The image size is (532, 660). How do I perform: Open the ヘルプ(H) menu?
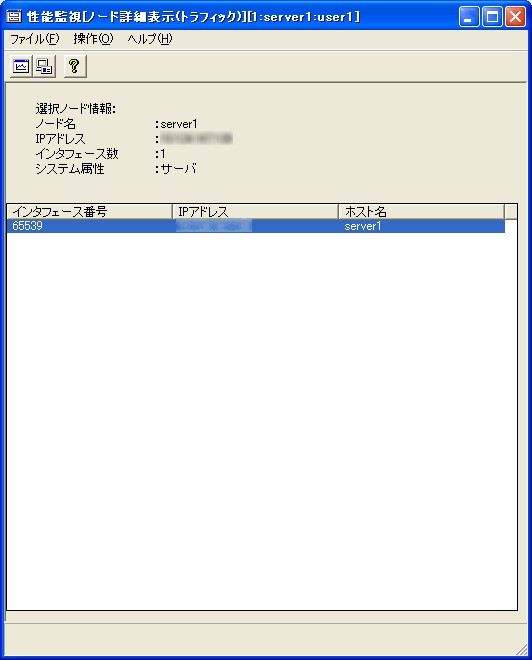coord(150,39)
